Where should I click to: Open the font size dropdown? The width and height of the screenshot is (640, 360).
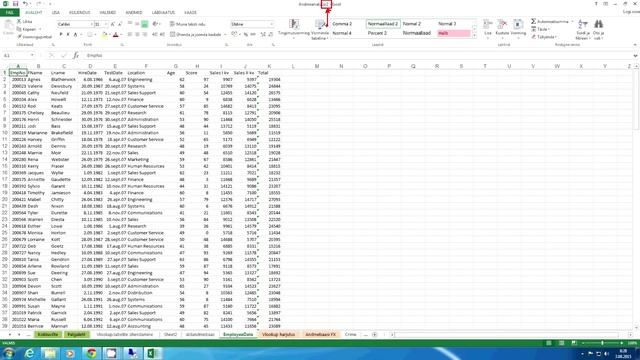(x=106, y=24)
